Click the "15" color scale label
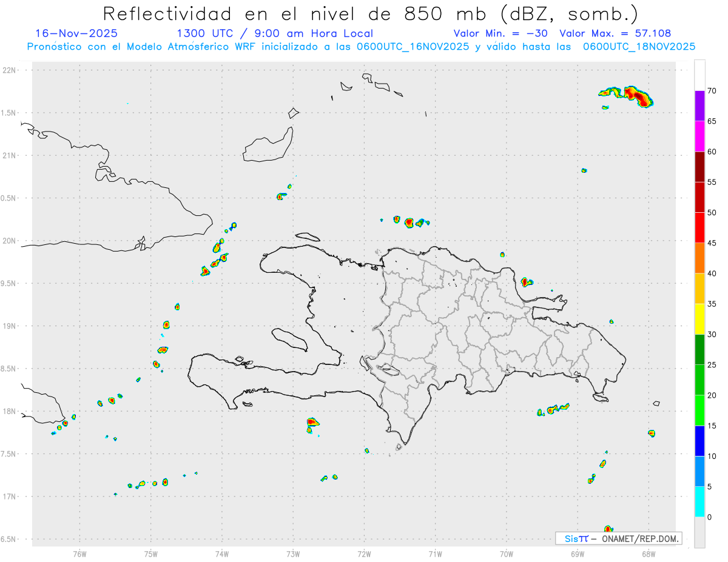The image size is (728, 562). tap(712, 426)
